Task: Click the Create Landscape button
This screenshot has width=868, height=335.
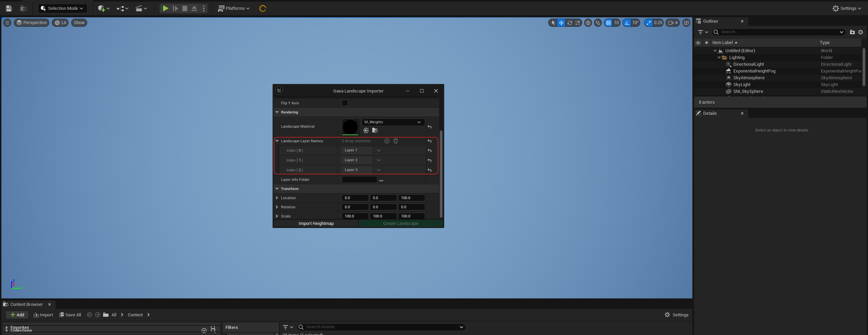Action: (400, 224)
